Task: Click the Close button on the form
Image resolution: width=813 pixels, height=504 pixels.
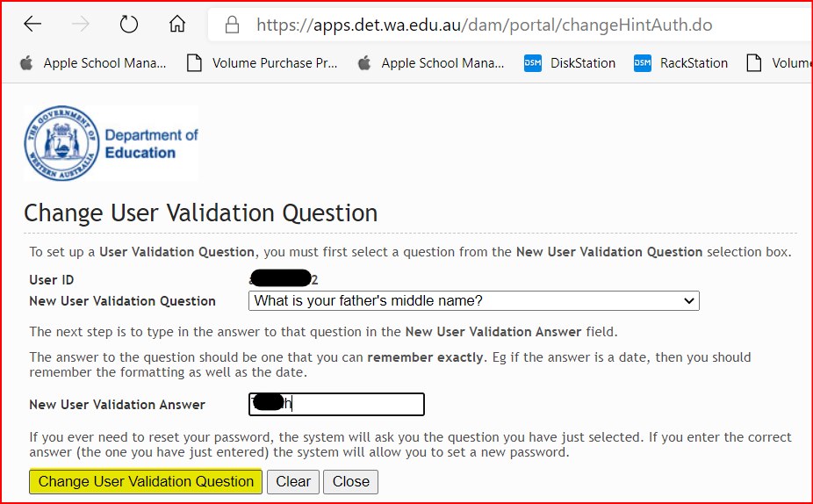Action: [x=350, y=482]
